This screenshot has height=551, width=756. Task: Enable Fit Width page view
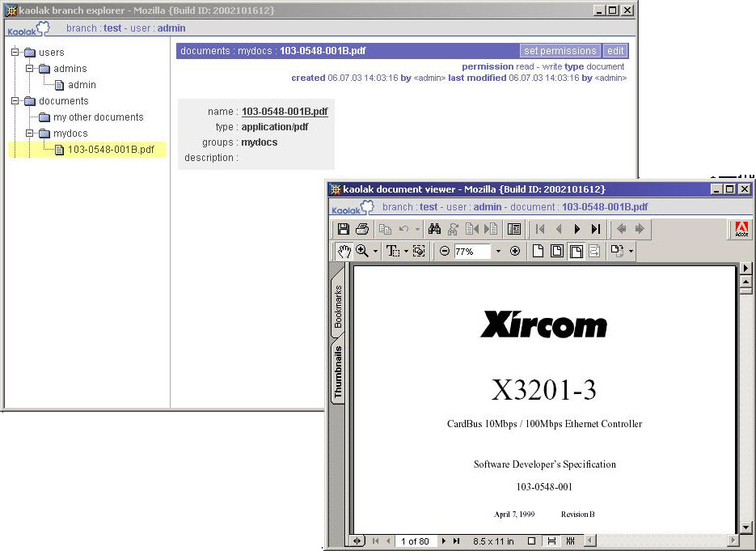[x=575, y=251]
